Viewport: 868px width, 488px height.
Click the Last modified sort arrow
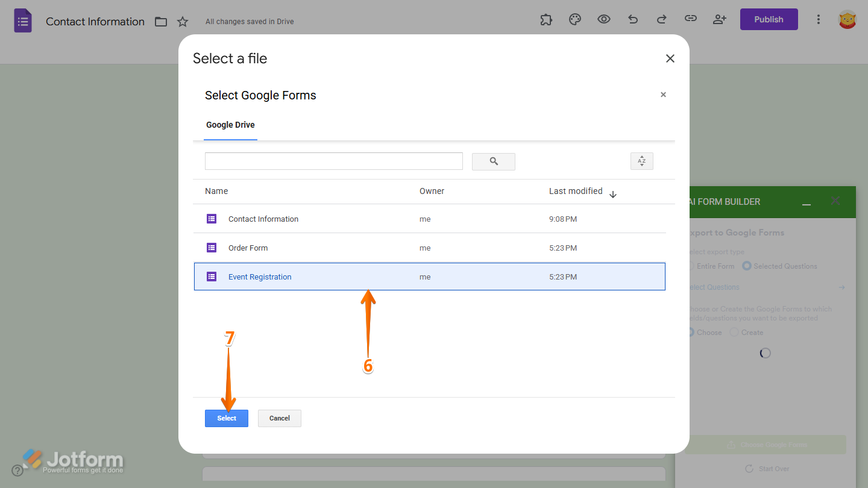613,194
